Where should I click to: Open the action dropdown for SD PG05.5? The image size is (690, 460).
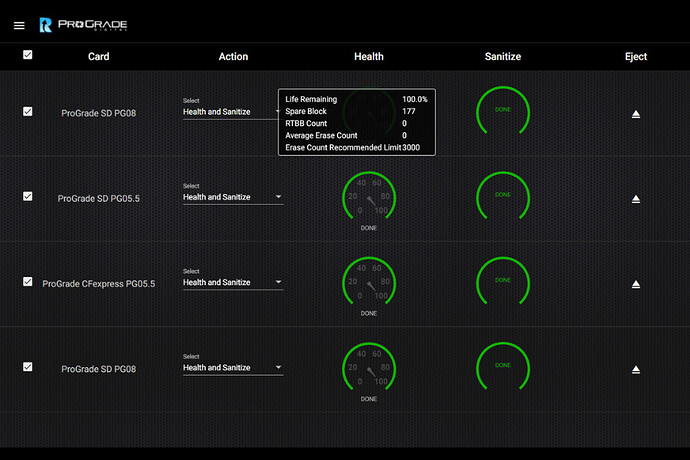point(232,197)
